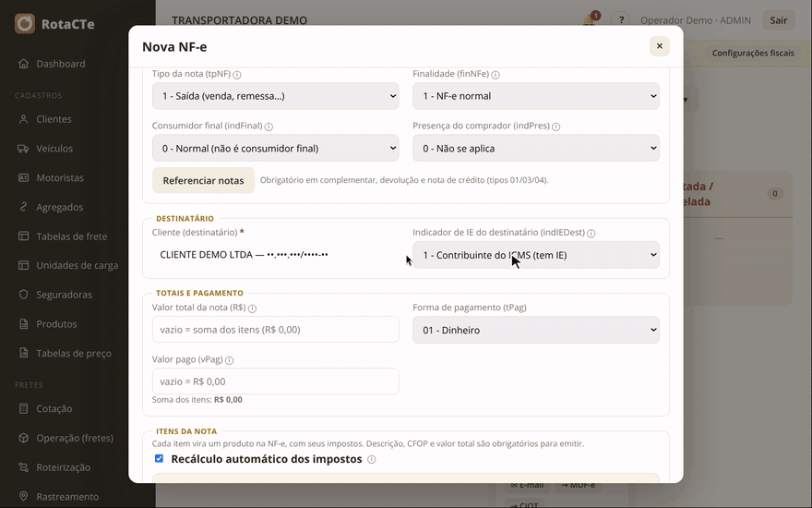Show info for Indicador de IE (indIEDest)

coord(591,234)
